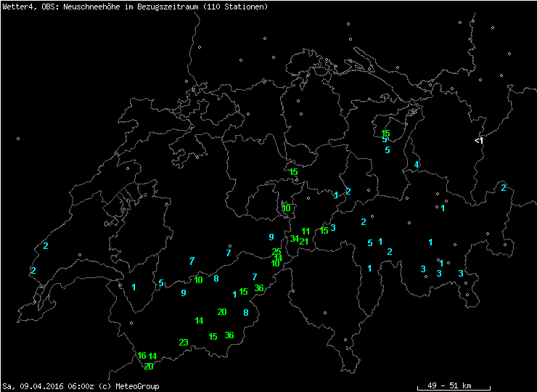Select the green 36 right of 23
This screenshot has height=392, width=537.
tap(229, 335)
